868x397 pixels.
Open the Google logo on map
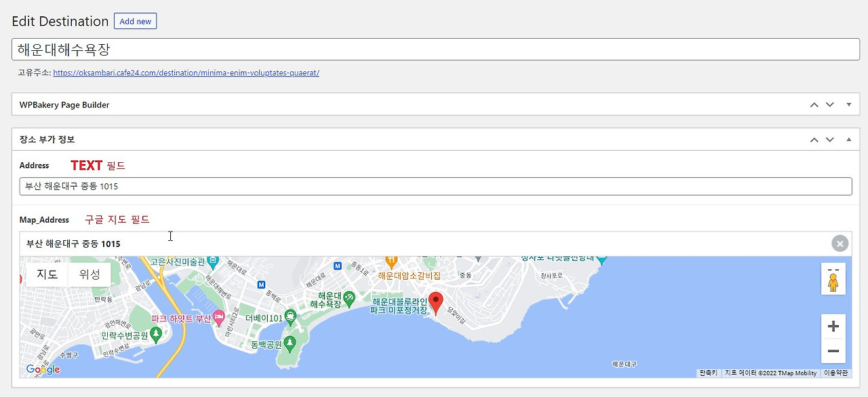click(x=43, y=370)
